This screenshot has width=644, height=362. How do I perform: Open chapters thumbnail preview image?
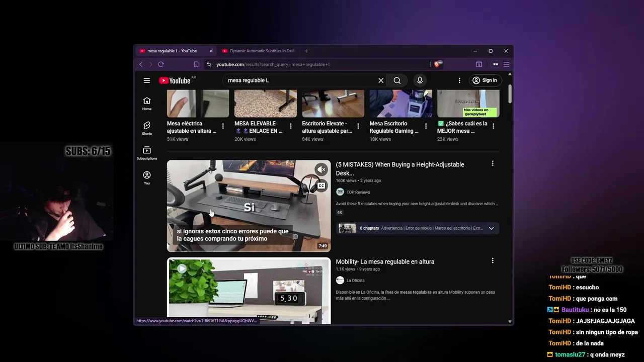click(347, 228)
